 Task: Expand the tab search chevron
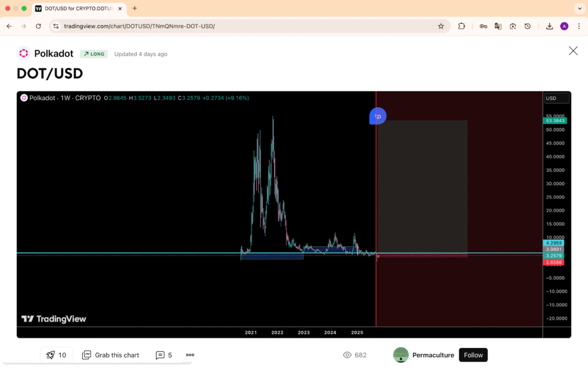click(x=579, y=9)
